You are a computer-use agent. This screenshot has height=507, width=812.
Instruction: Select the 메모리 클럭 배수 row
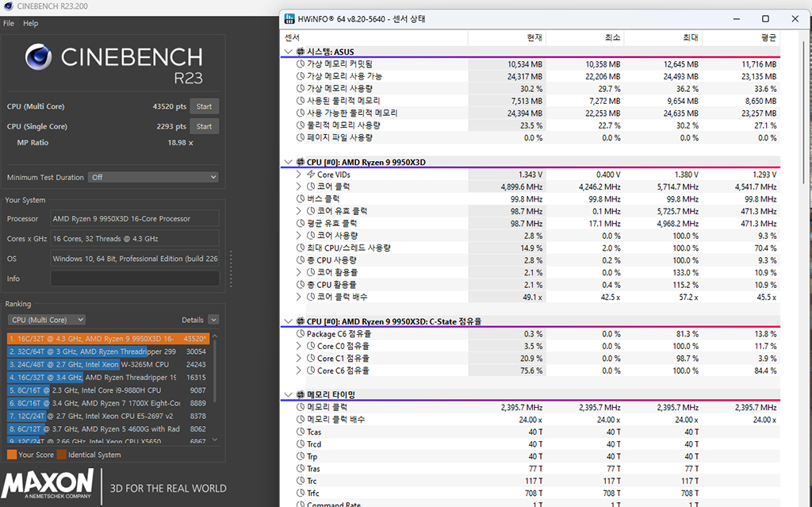click(530, 420)
